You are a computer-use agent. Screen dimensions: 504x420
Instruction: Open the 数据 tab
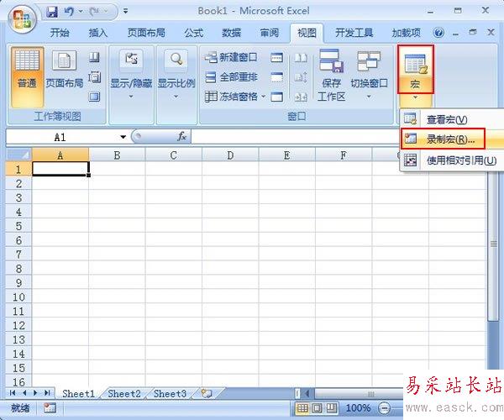point(232,33)
